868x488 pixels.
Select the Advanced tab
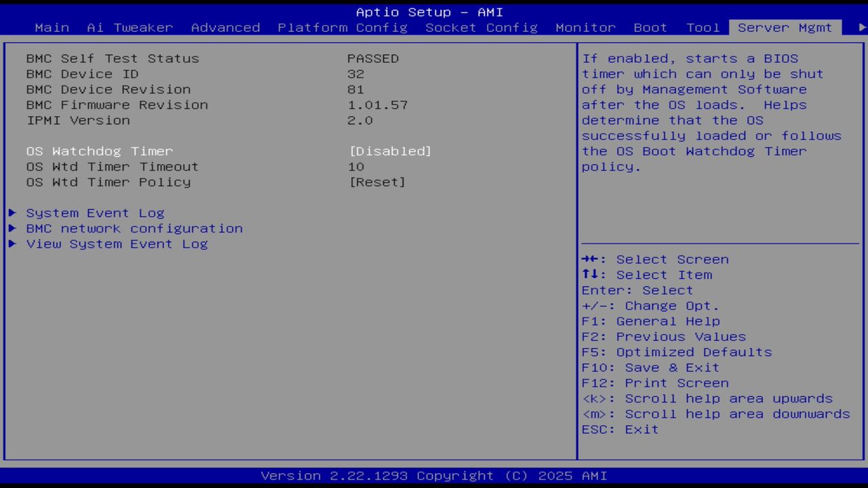tap(225, 28)
